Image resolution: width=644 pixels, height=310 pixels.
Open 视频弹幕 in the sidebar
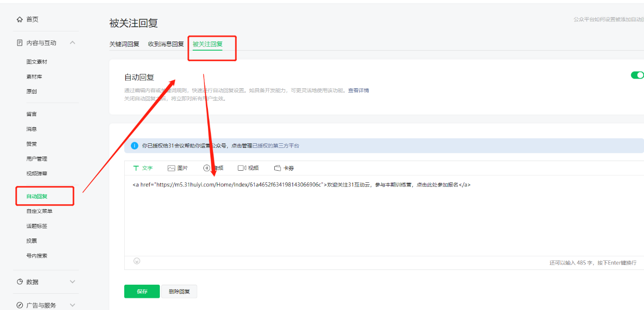coord(37,174)
